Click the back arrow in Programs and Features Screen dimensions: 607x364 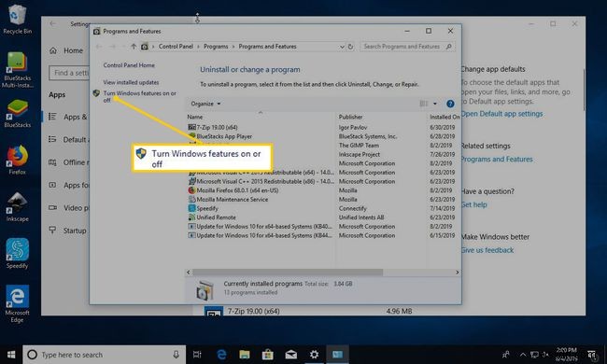[99, 47]
